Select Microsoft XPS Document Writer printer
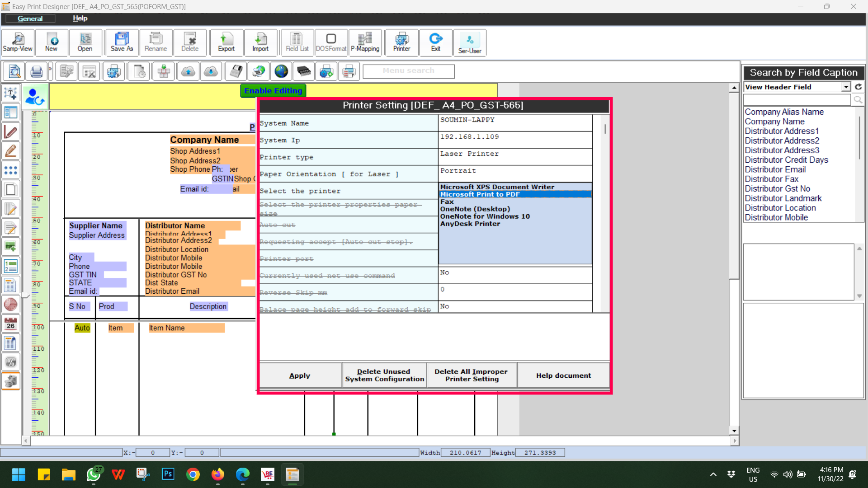This screenshot has height=488, width=868. click(x=497, y=187)
